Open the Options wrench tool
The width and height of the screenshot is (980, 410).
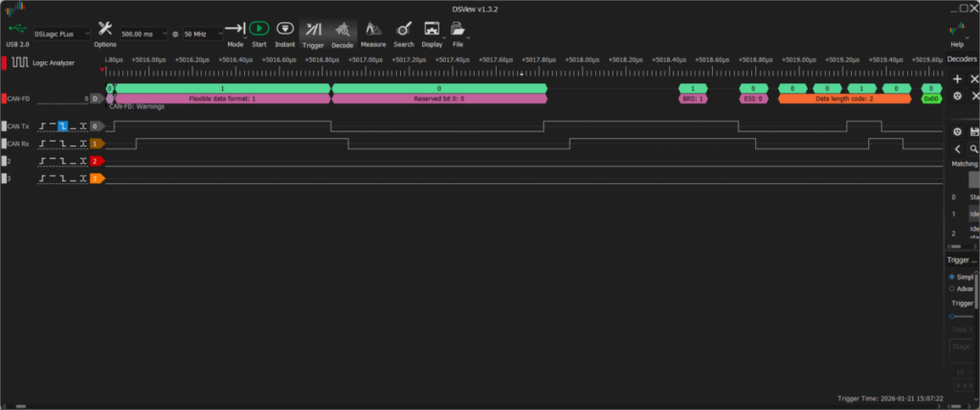[105, 30]
